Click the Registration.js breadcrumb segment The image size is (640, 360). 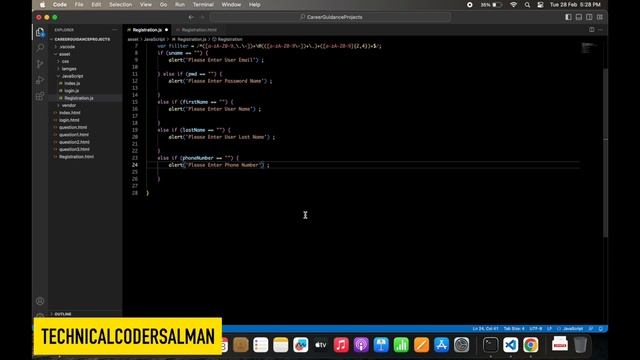(191, 39)
